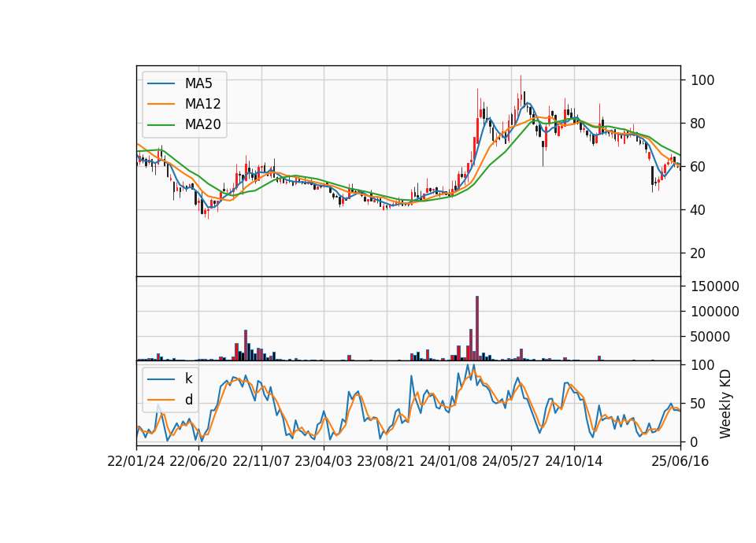Image resolution: width=756 pixels, height=543 pixels.
Task: Click the 22/11/07 date tick label
Action: click(x=261, y=461)
